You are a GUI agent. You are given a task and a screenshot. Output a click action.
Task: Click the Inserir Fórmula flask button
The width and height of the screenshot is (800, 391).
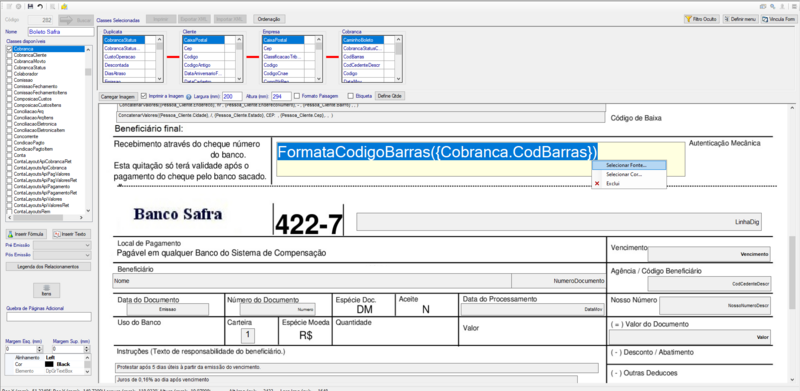coord(26,234)
